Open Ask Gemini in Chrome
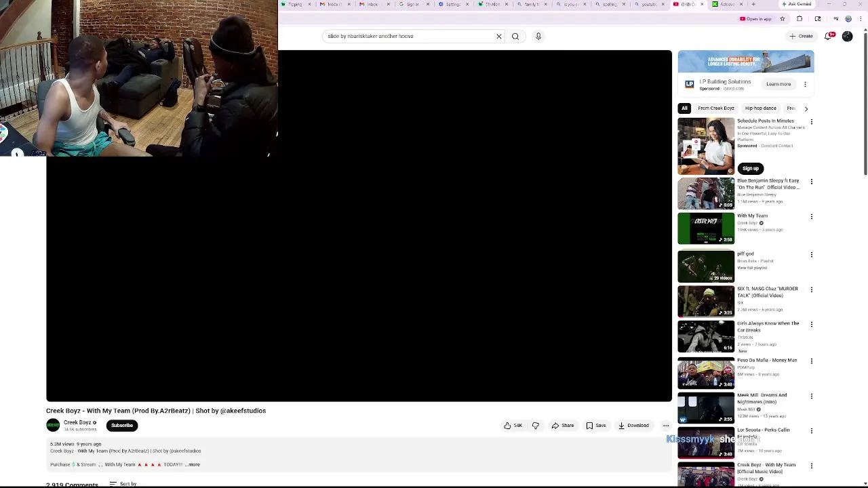868x488 pixels. click(x=796, y=4)
